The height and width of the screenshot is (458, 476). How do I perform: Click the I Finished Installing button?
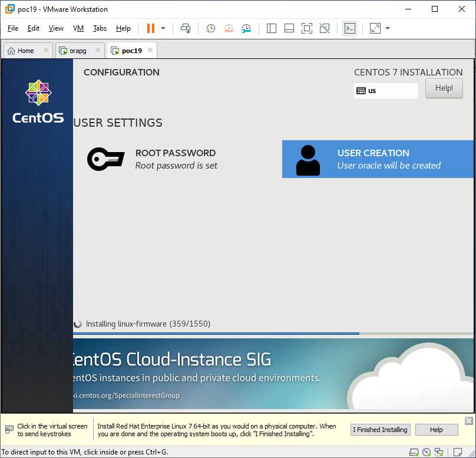pyautogui.click(x=380, y=430)
